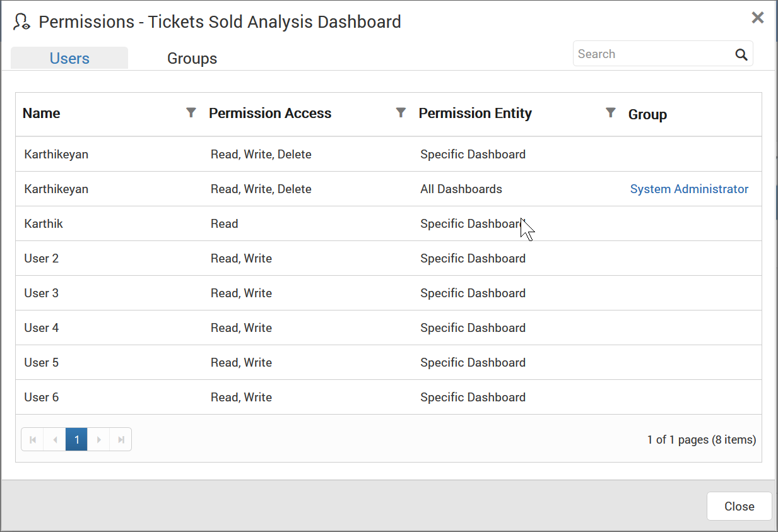Switch to the Groups tab
Viewport: 778px width, 532px height.
(192, 58)
